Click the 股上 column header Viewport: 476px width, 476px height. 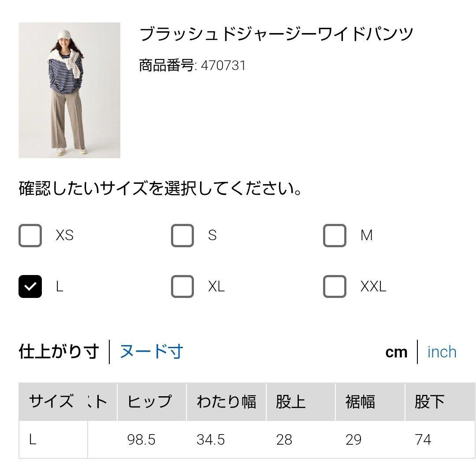290,402
